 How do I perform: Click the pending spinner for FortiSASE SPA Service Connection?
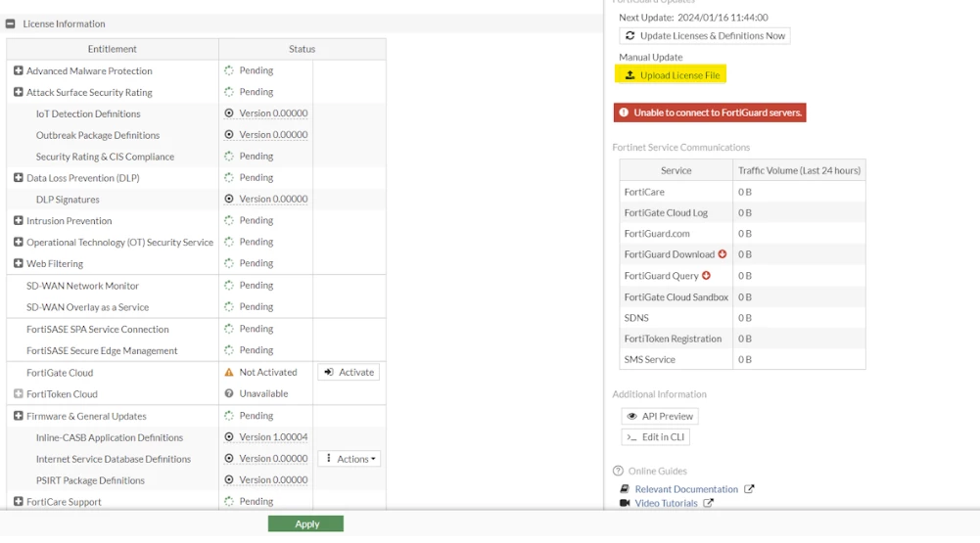click(229, 329)
